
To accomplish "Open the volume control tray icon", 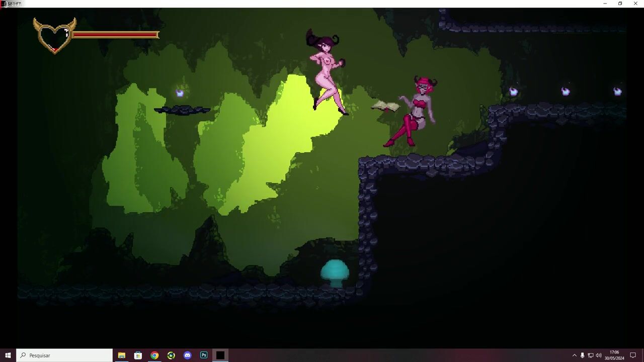I will (599, 355).
